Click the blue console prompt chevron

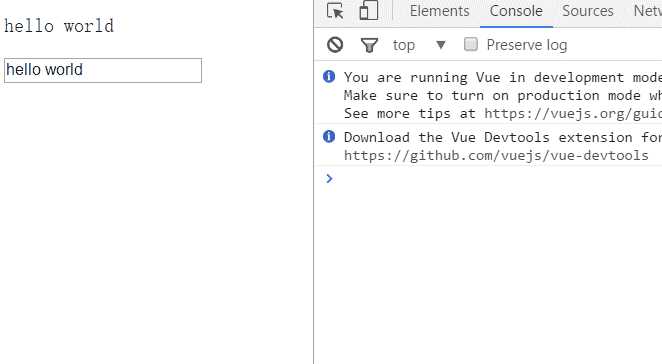pyautogui.click(x=329, y=179)
